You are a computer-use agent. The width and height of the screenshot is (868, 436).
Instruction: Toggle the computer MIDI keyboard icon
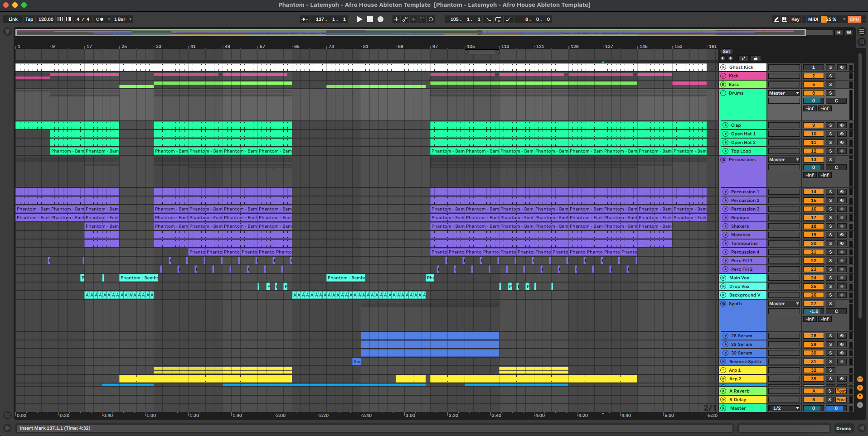pyautogui.click(x=785, y=19)
